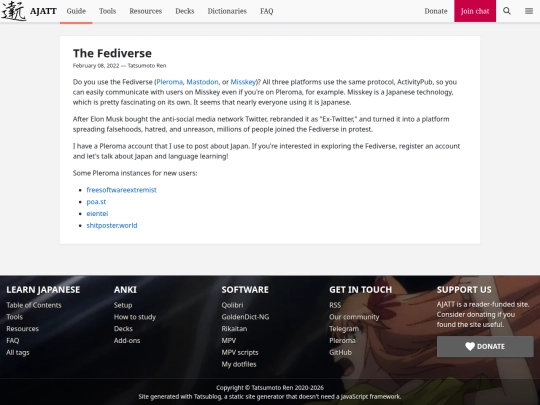This screenshot has width=540, height=405.
Task: Click the AJATT kanji logo icon
Action: click(x=14, y=11)
